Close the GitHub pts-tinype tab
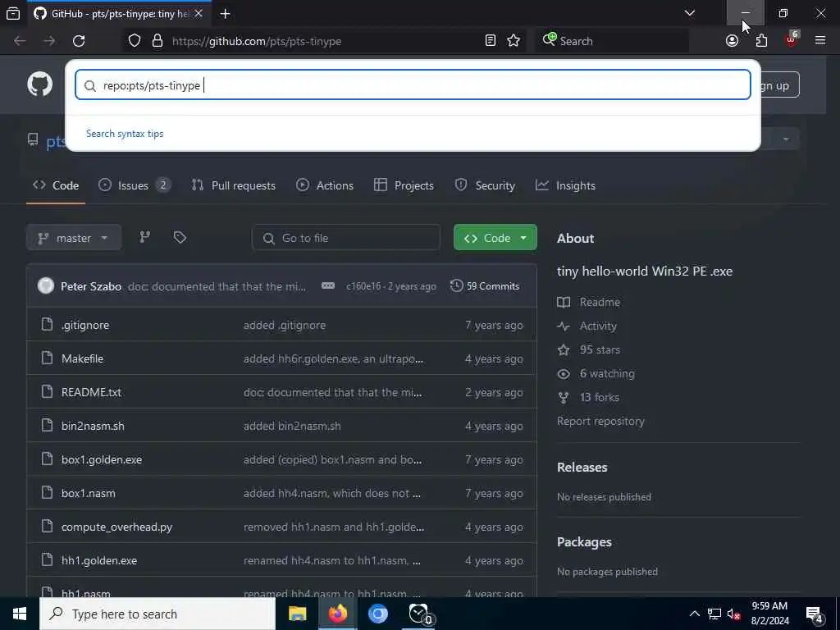This screenshot has height=630, width=840. (x=199, y=13)
